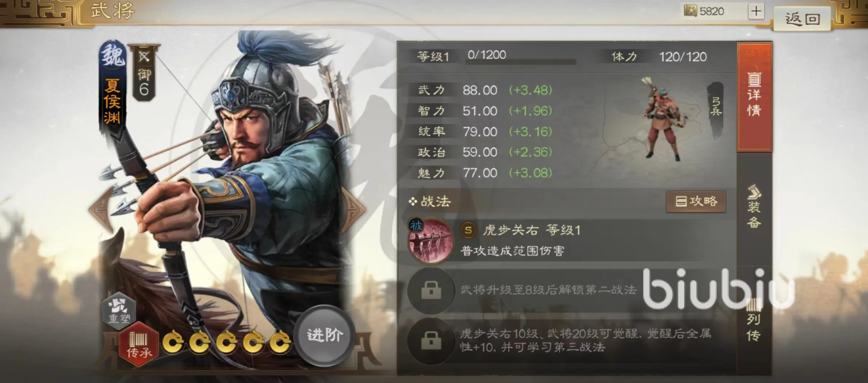Image resolution: width=868 pixels, height=383 pixels.
Task: Select the 虎步关右 skill icon
Action: coord(431,241)
